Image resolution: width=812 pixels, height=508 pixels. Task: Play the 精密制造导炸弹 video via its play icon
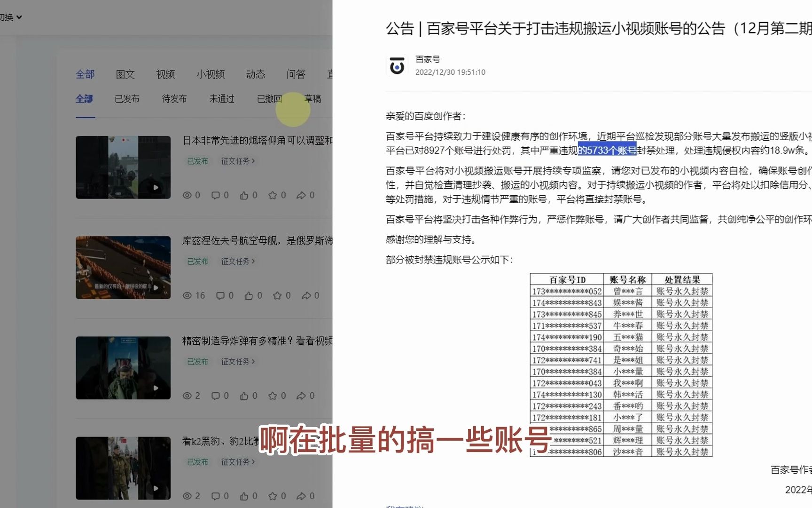click(156, 388)
